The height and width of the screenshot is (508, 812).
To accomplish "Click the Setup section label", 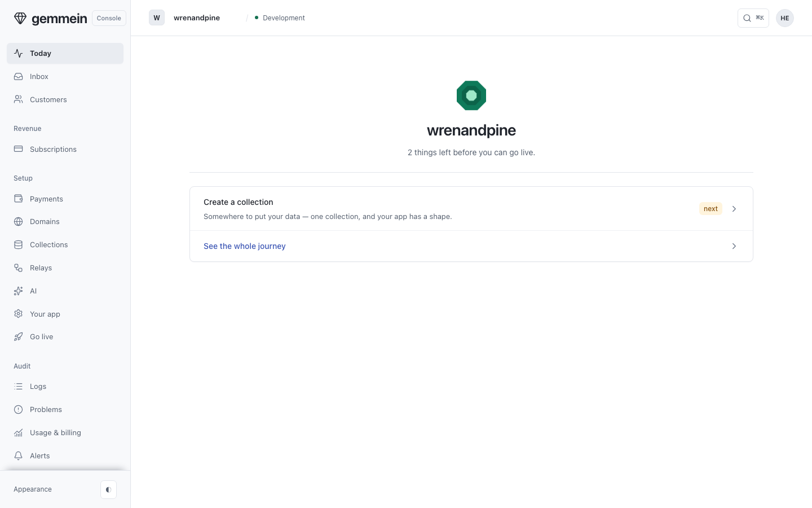I will [23, 178].
